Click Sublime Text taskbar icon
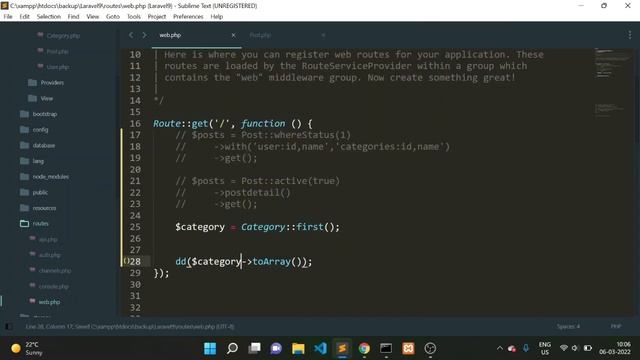 [342, 348]
